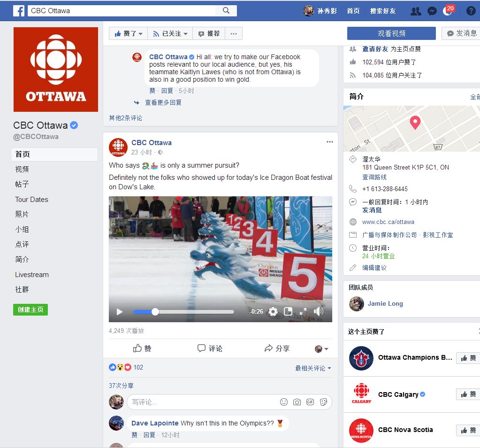Screen dimensions: 480x448
Task: Attach a photo to comment via camera icon
Action: [x=297, y=402]
